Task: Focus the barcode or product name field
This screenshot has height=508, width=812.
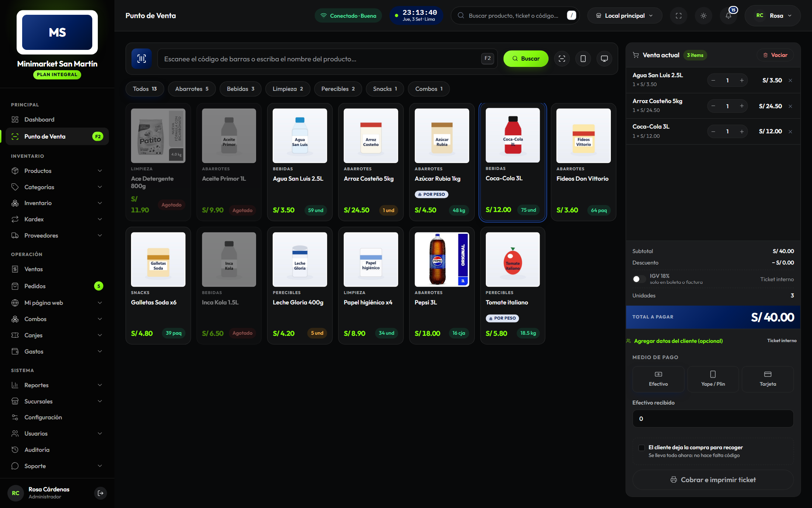Action: click(327, 59)
